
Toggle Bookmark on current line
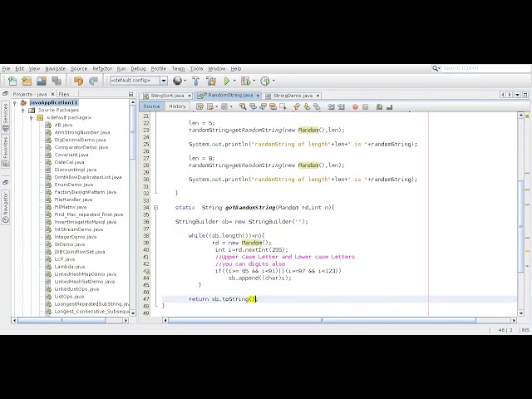point(317,107)
